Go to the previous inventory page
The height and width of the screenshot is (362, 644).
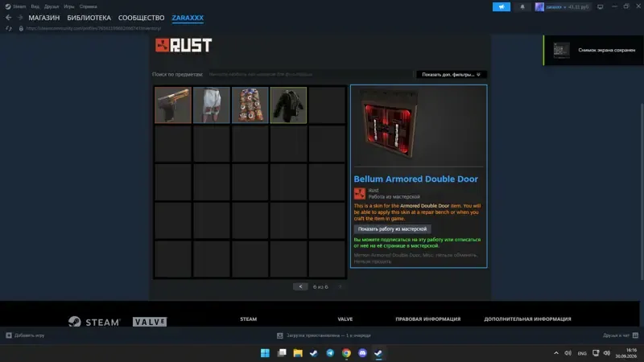(300, 286)
